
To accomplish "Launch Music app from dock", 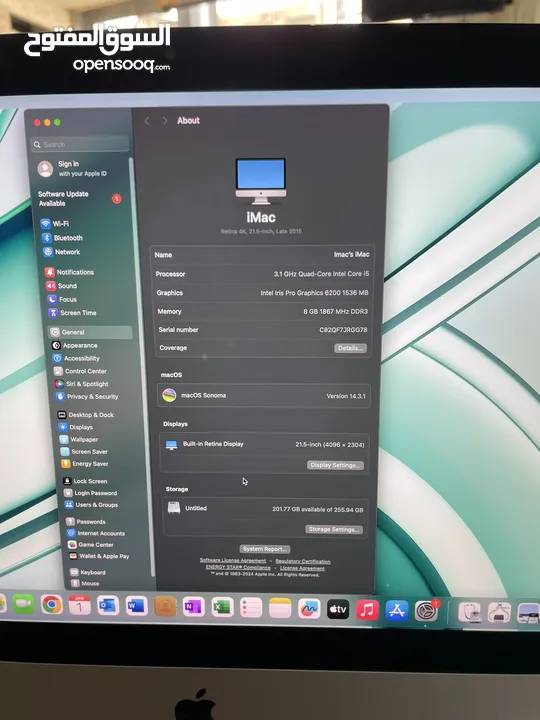I will coord(367,610).
